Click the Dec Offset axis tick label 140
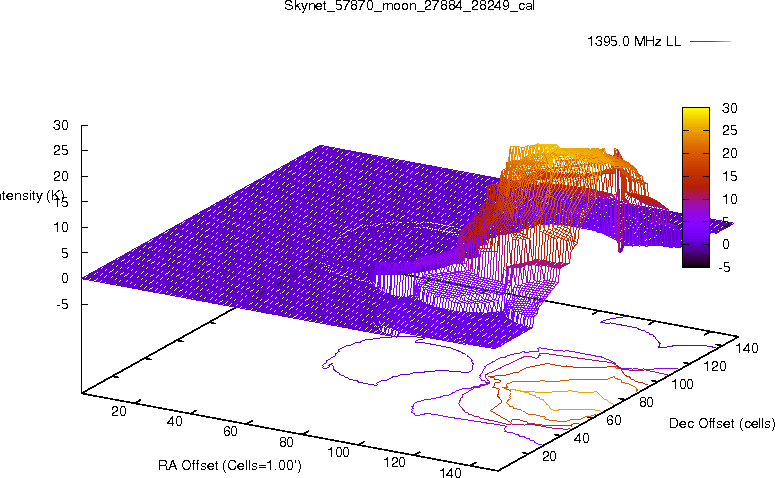 747,348
